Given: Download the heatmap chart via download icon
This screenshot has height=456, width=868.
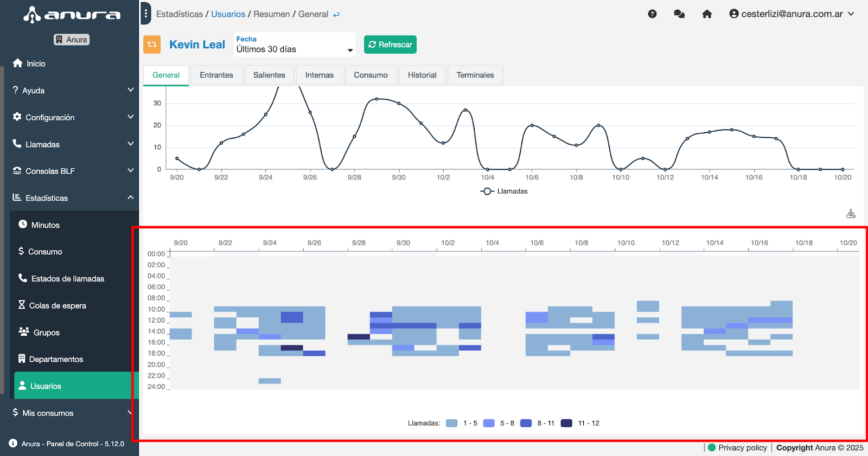Looking at the screenshot, I should [851, 214].
